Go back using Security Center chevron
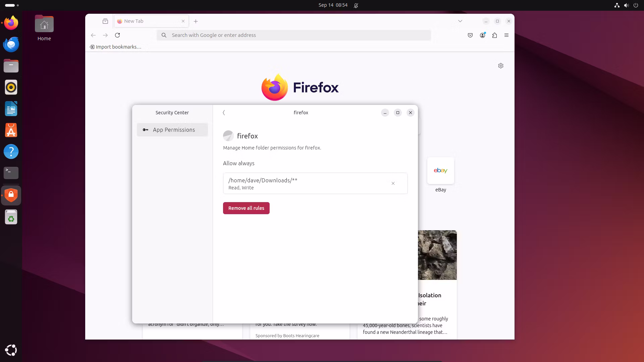 click(x=224, y=113)
